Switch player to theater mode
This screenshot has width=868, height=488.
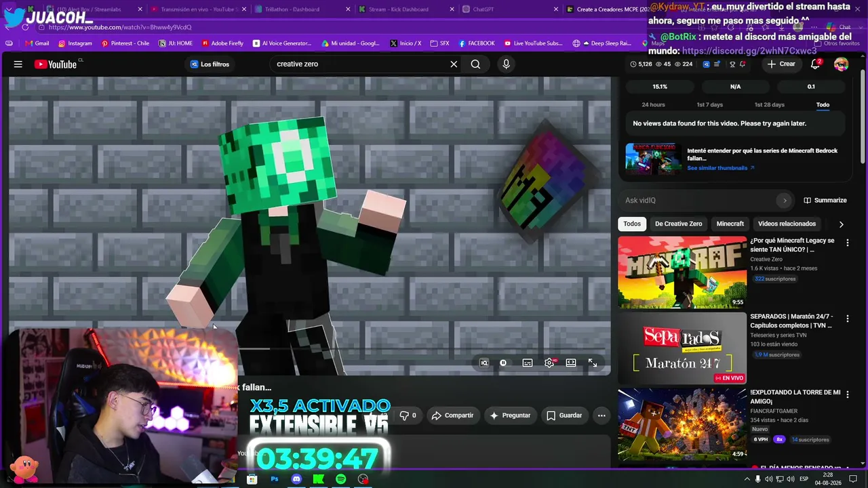(571, 363)
